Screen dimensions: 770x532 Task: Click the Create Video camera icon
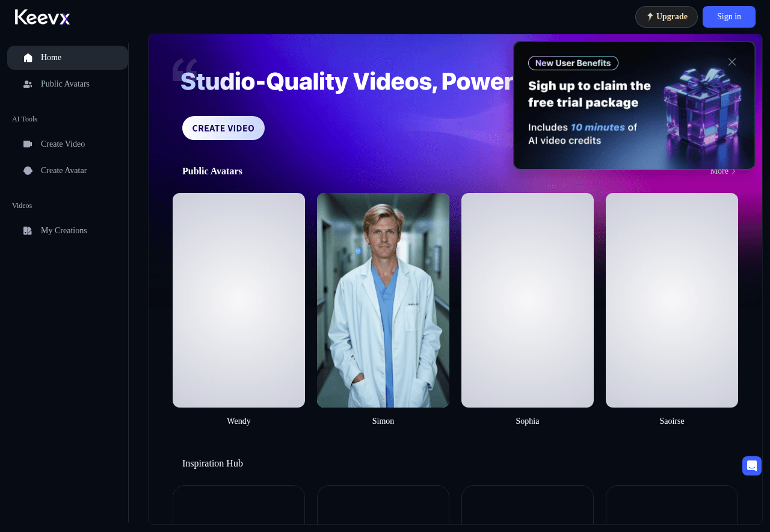click(28, 144)
